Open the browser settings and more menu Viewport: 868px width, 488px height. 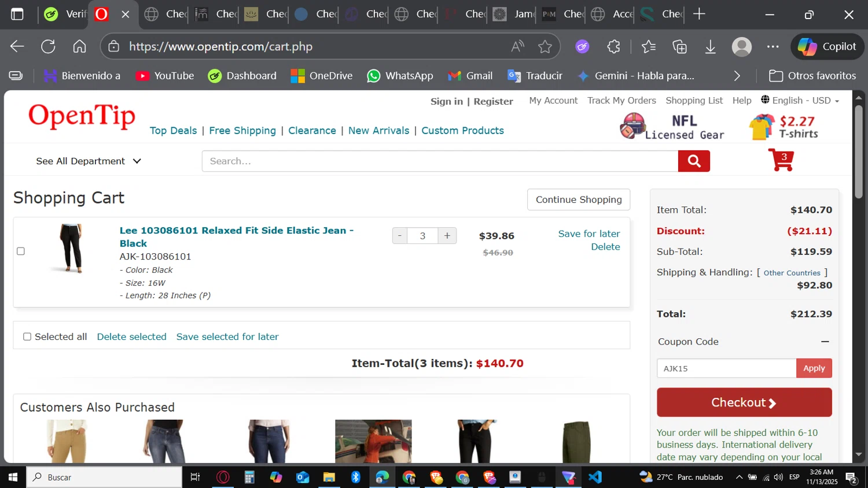point(773,46)
